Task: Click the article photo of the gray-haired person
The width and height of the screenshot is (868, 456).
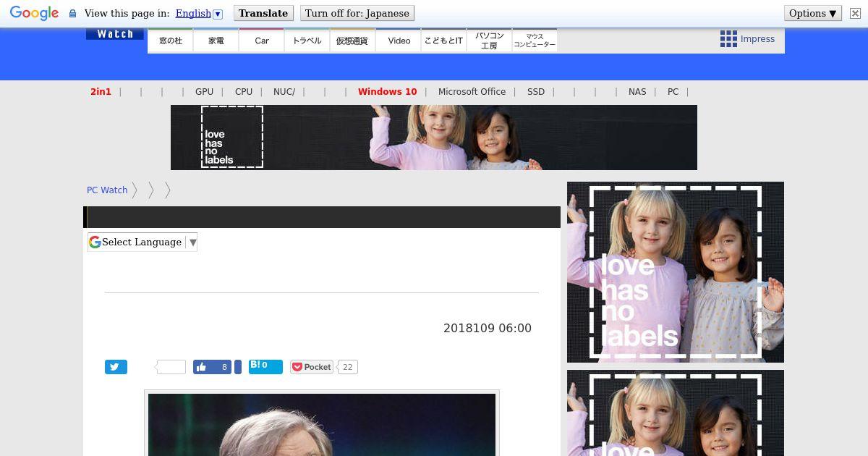Action: tap(322, 425)
